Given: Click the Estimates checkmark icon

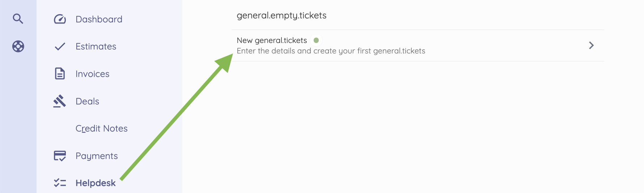Looking at the screenshot, I should pos(60,46).
